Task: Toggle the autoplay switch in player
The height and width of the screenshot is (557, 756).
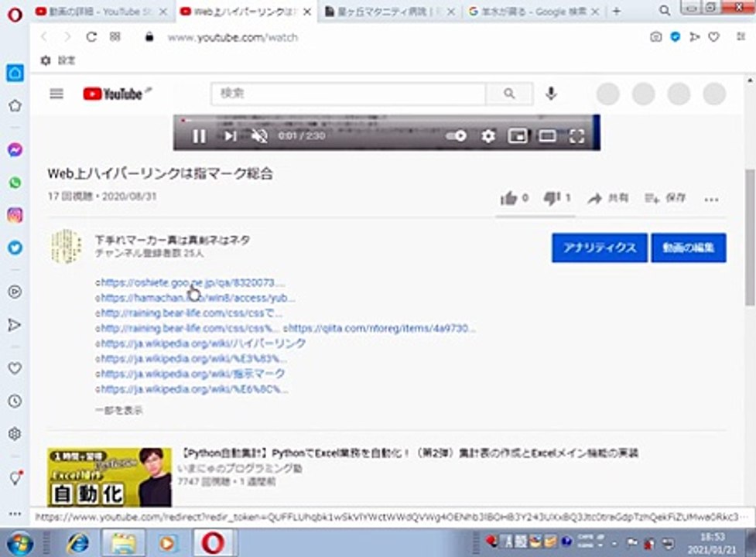Action: 456,136
